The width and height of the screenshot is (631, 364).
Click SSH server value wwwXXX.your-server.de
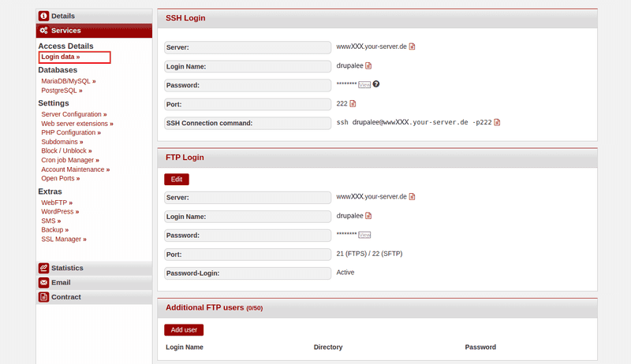(372, 46)
